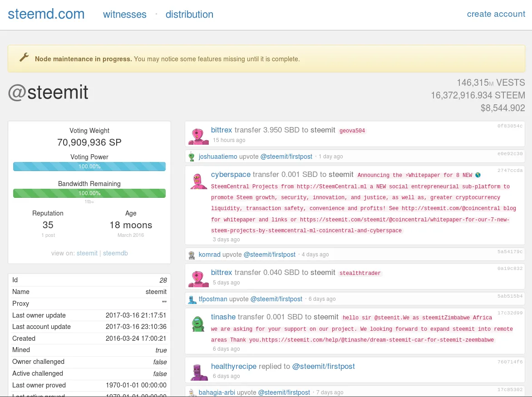
Task: Click tfpostman's small blue avatar
Action: coord(192,299)
